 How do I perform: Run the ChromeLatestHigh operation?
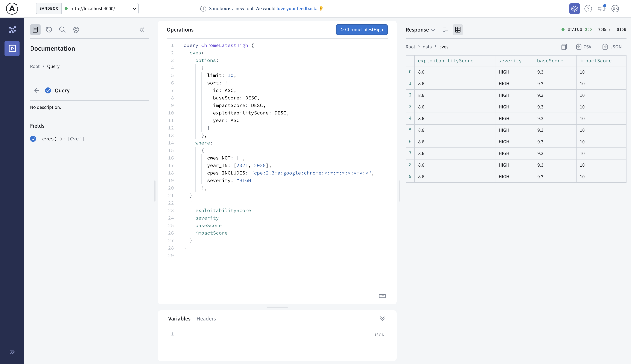tap(362, 29)
